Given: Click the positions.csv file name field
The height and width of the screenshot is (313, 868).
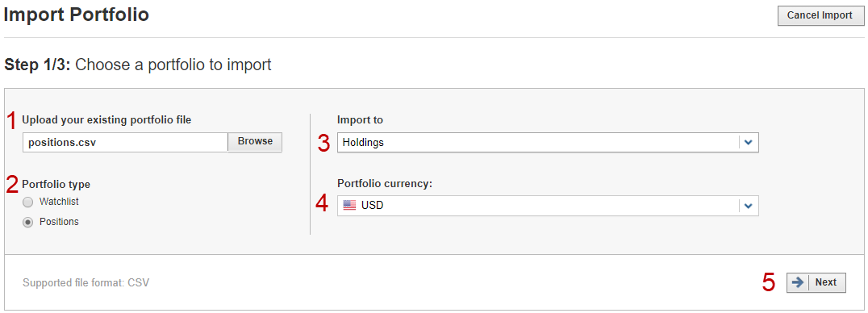Looking at the screenshot, I should (x=125, y=142).
